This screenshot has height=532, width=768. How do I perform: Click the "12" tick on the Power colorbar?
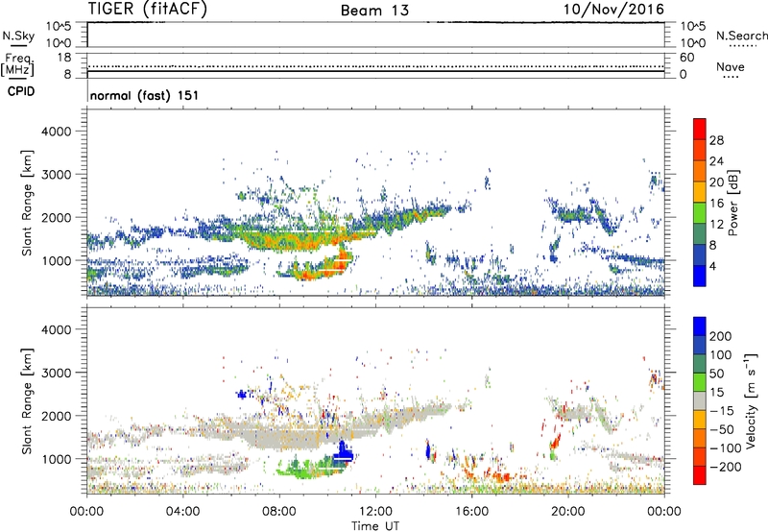716,225
